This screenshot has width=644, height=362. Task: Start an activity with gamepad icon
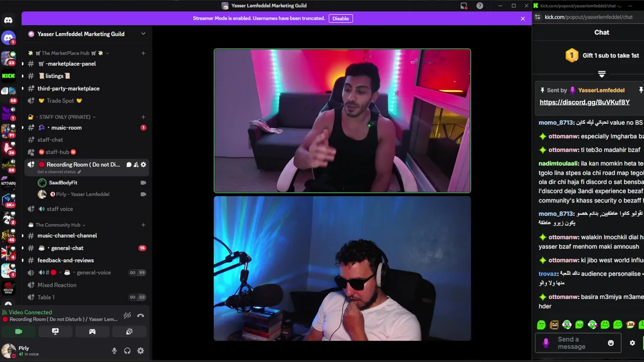coord(92,331)
